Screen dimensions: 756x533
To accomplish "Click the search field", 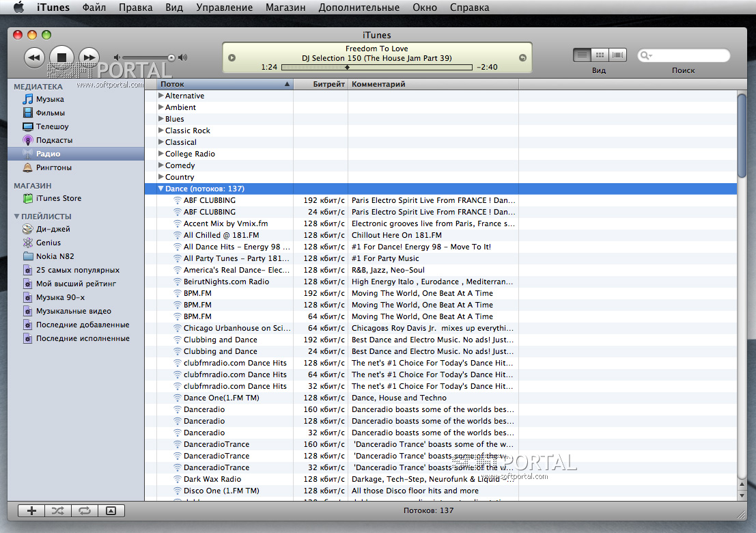I will (x=684, y=55).
